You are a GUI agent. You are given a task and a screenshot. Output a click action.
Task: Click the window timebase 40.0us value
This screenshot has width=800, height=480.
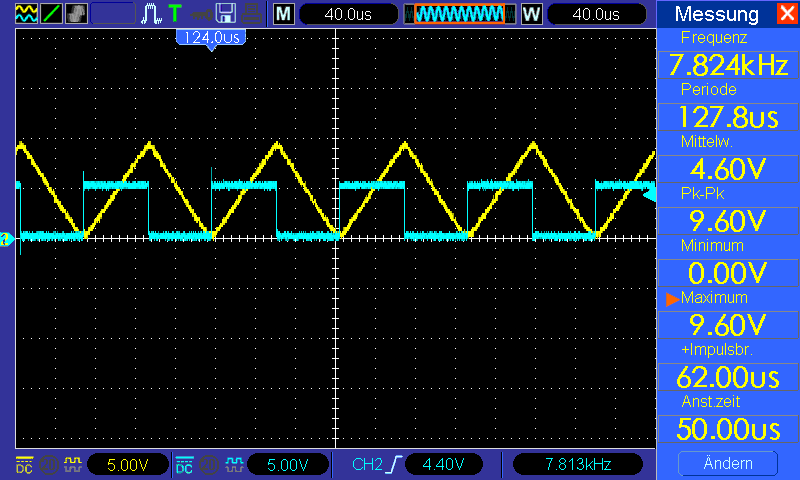[596, 14]
